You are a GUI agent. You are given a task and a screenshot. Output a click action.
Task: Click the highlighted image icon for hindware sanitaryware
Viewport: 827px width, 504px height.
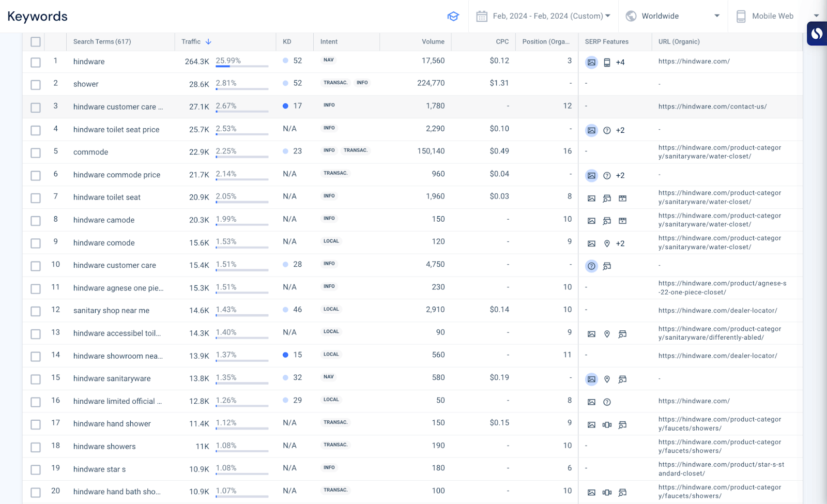coord(591,379)
